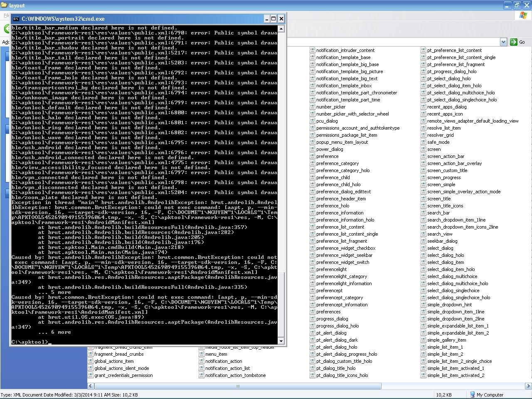The width and height of the screenshot is (532, 399).
Task: Click the menu_item XML file icon
Action: click(x=202, y=354)
